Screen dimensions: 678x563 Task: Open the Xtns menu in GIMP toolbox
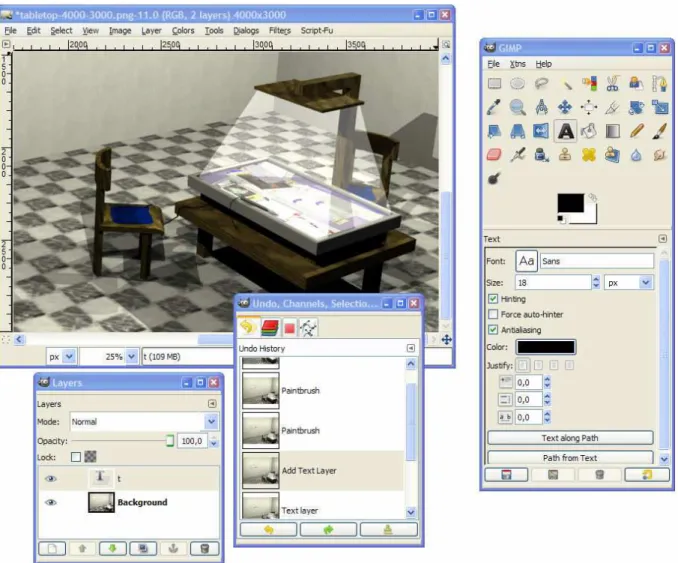pos(518,64)
